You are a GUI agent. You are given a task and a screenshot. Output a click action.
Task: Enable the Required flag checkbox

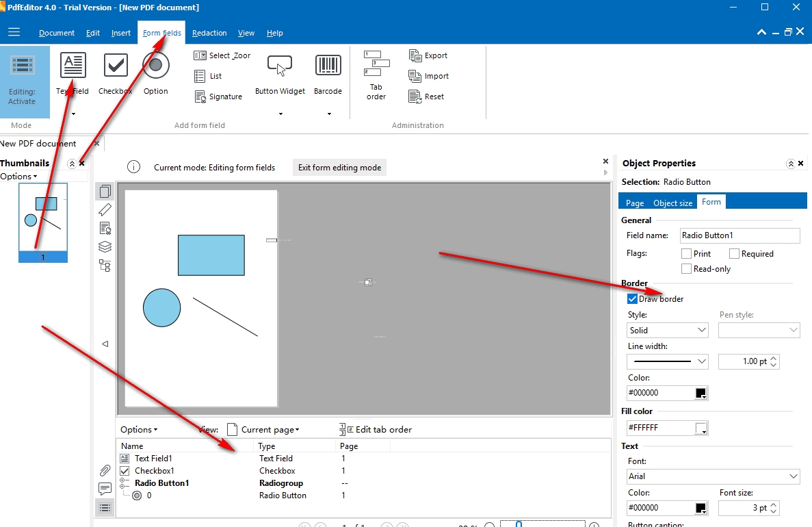[x=734, y=254]
